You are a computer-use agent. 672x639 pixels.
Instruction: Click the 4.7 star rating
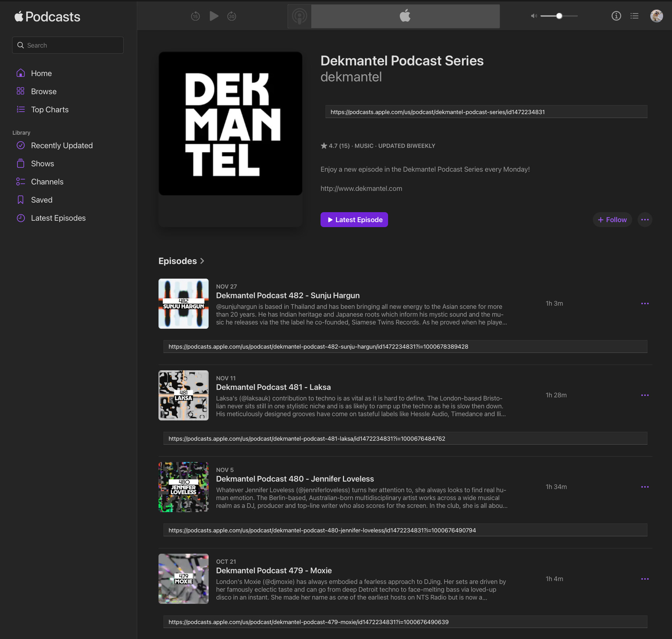[335, 146]
